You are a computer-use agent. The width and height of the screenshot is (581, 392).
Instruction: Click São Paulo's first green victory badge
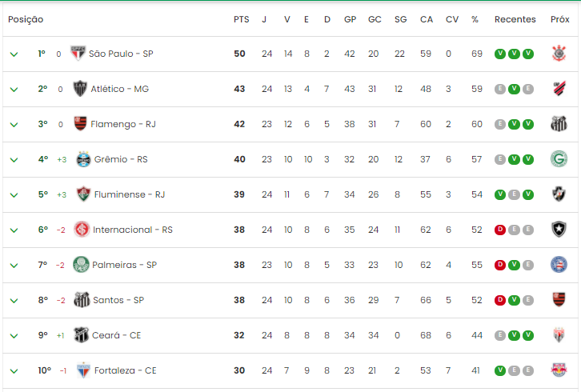[500, 54]
